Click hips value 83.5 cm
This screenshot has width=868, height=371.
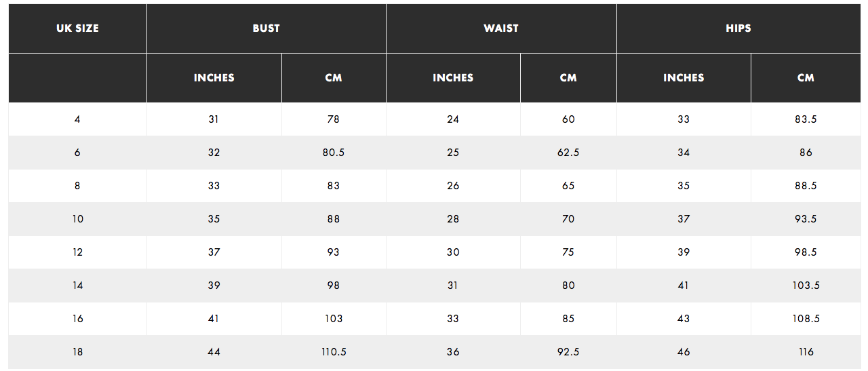pos(806,119)
